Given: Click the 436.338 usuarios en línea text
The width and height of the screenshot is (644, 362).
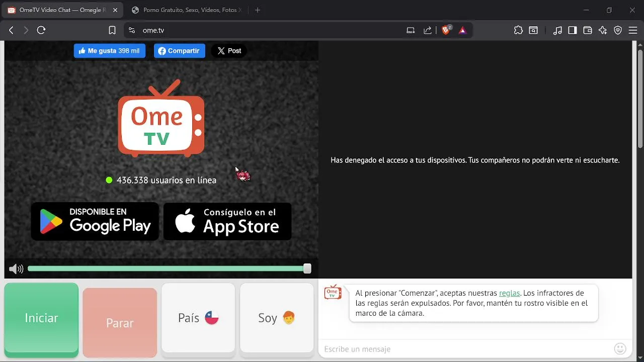Looking at the screenshot, I should pos(167,180).
